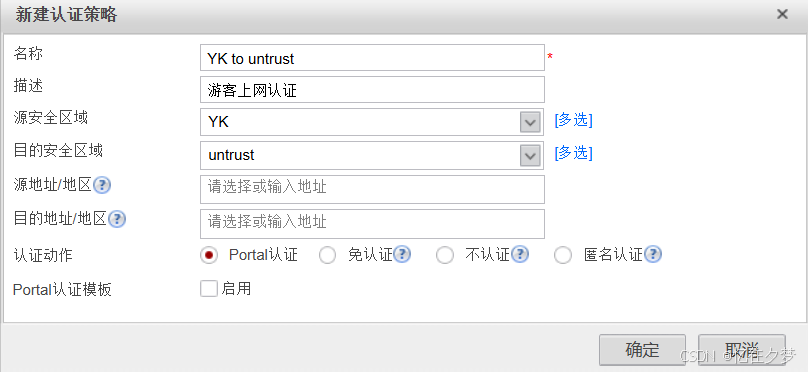The width and height of the screenshot is (808, 372).
Task: Click the help icon beside 目的地址/地区
Action: (x=117, y=219)
